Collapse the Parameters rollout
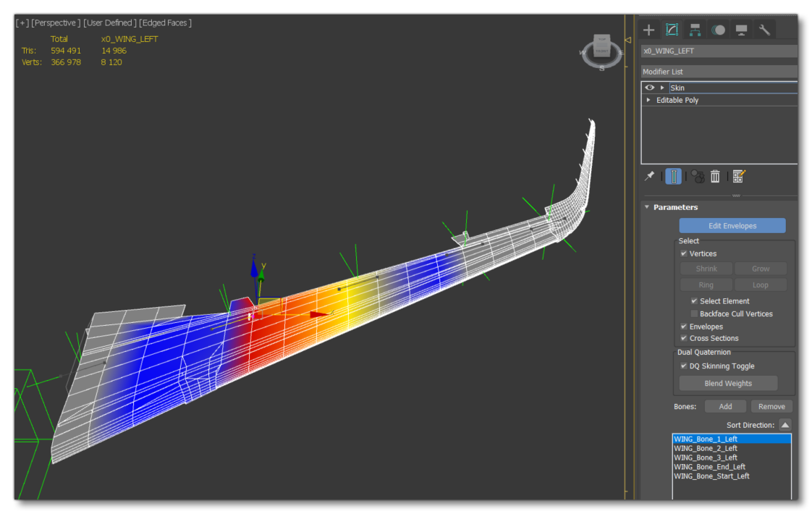The height and width of the screenshot is (514, 812). [x=648, y=207]
